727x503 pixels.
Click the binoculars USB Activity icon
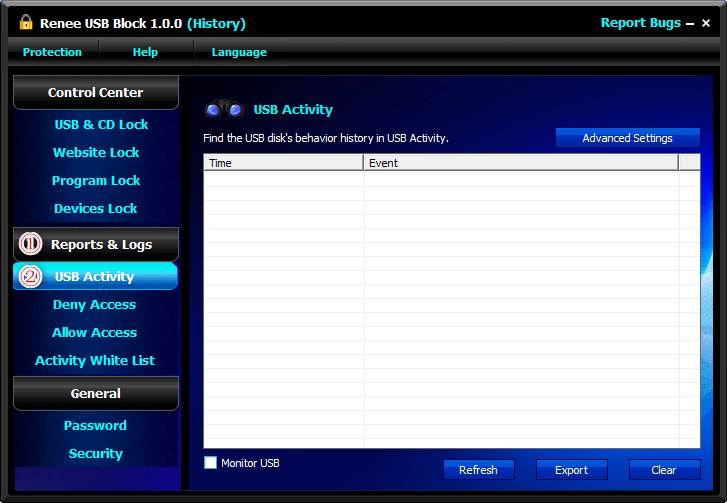tap(224, 109)
